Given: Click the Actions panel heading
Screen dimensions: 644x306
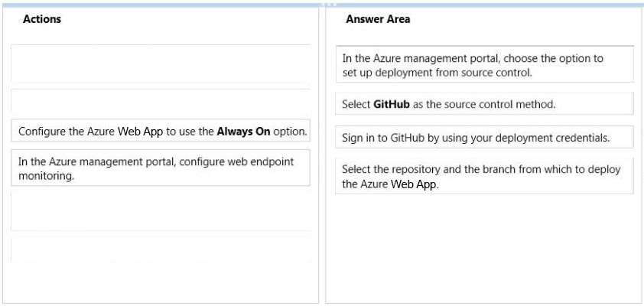Looking at the screenshot, I should [x=42, y=19].
